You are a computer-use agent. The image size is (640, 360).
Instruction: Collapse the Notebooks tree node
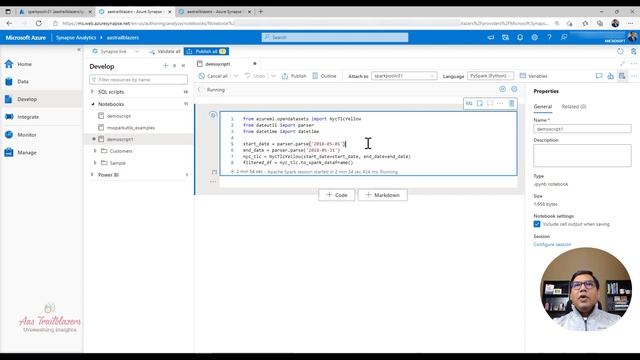click(x=92, y=104)
